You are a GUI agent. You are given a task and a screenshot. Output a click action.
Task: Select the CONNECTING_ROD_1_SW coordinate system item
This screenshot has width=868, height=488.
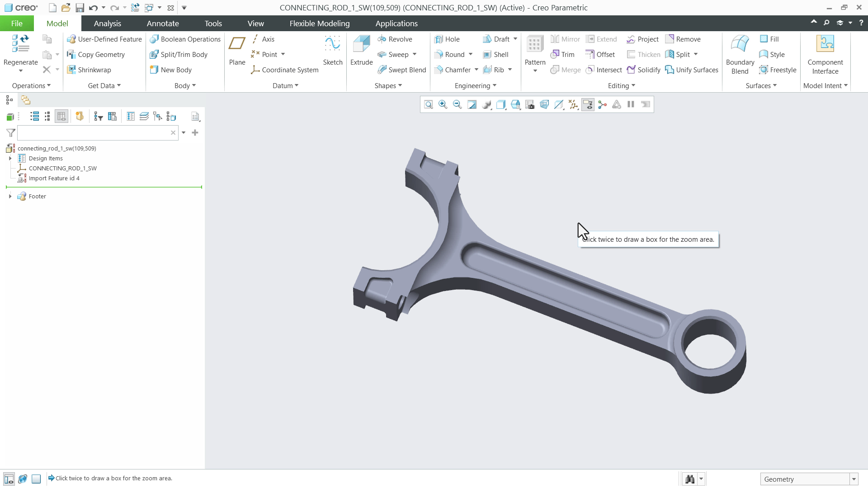tap(62, 169)
